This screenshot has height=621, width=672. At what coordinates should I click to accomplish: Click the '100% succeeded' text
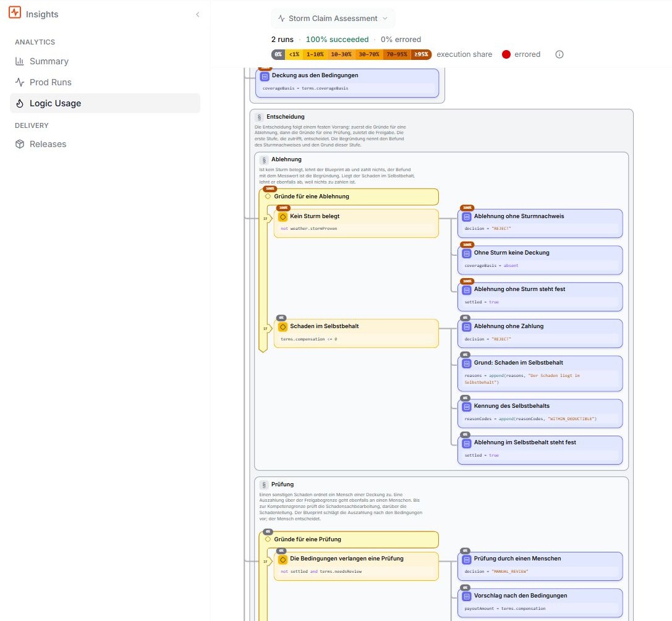point(338,40)
